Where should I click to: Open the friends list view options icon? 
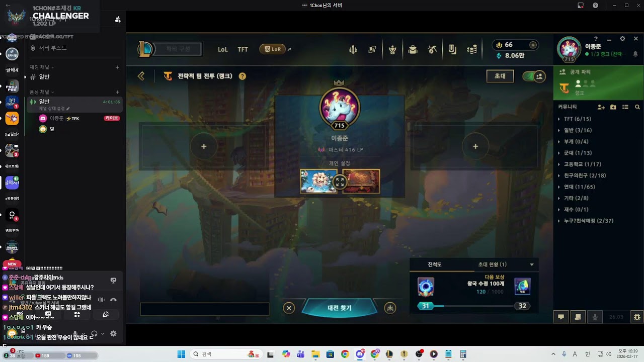625,107
